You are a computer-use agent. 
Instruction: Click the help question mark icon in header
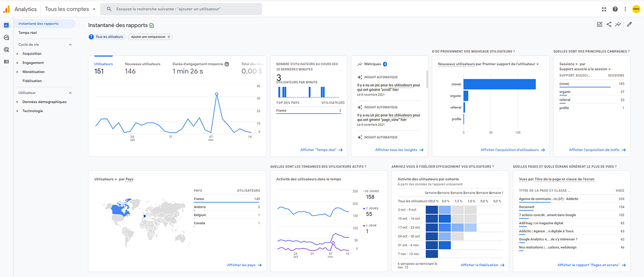615,9
